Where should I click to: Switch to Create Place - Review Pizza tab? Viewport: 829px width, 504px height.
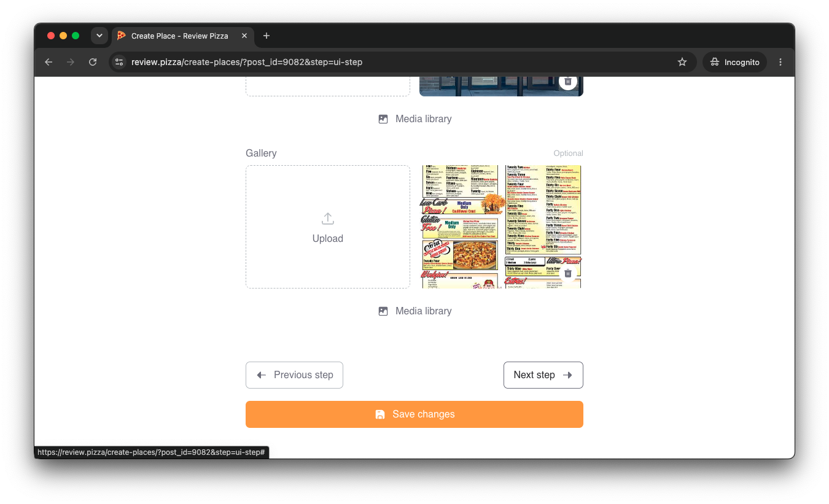coord(182,36)
